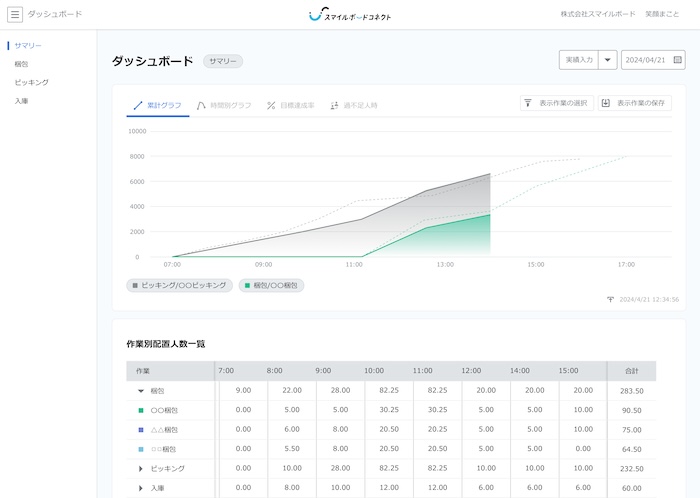This screenshot has height=498, width=700.
Task: Click the user name 実際まこと
Action: [662, 15]
